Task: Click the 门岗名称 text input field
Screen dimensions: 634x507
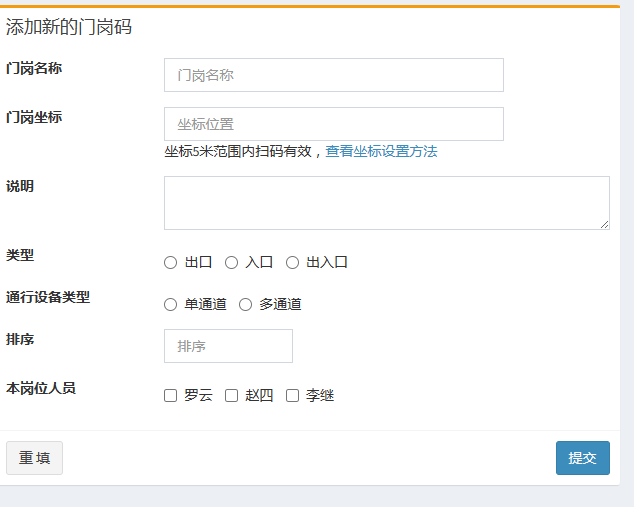Action: (333, 75)
